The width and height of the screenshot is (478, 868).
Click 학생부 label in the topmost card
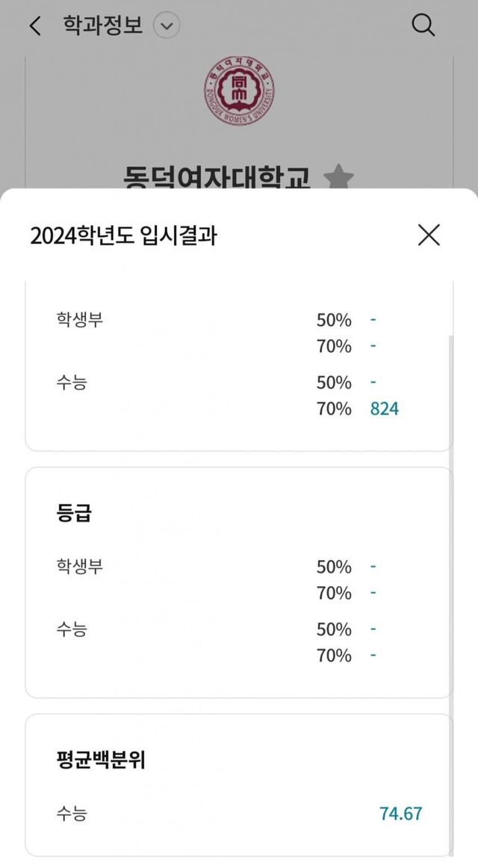79,320
